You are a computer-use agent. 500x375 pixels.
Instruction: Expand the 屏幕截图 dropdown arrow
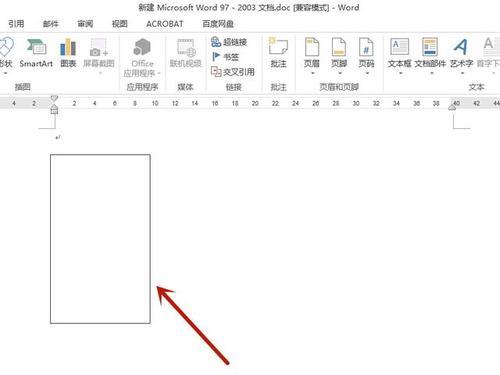(100, 73)
